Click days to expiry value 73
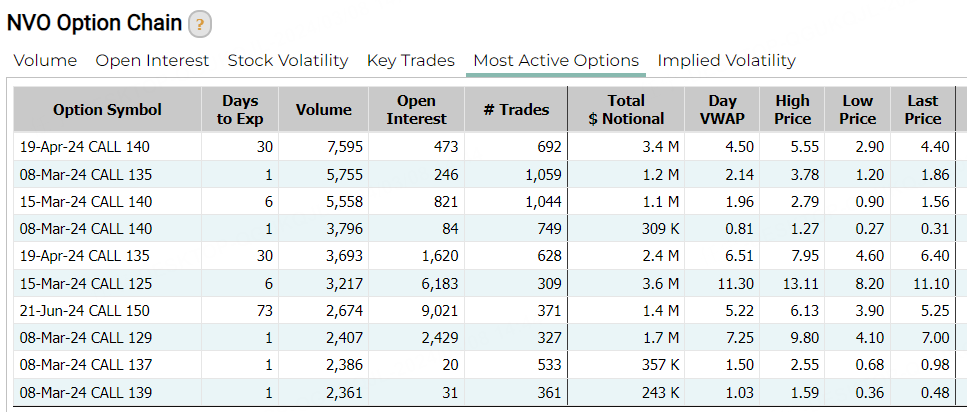 click(265, 311)
